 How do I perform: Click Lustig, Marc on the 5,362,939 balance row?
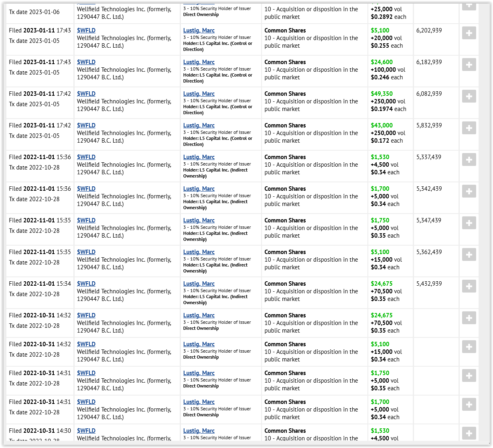(199, 252)
